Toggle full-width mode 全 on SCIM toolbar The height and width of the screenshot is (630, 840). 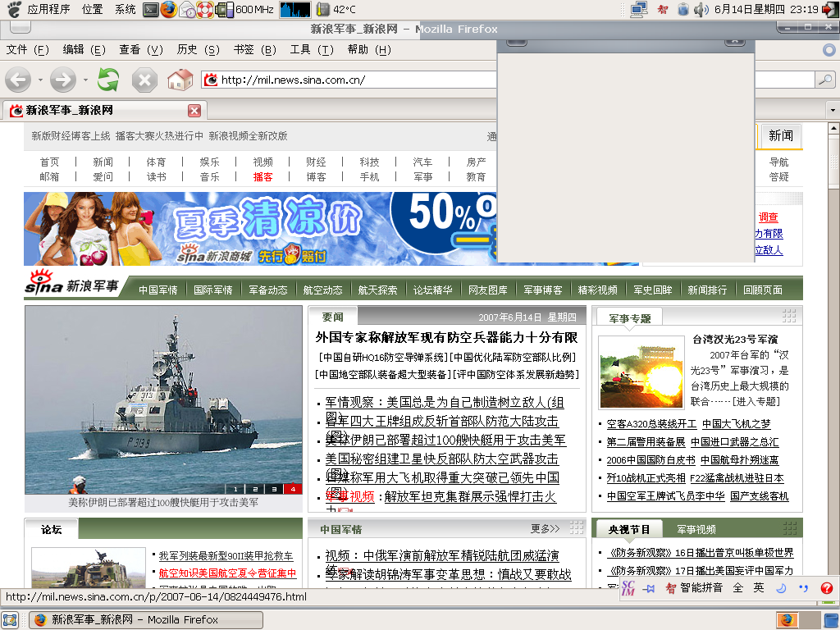point(737,588)
